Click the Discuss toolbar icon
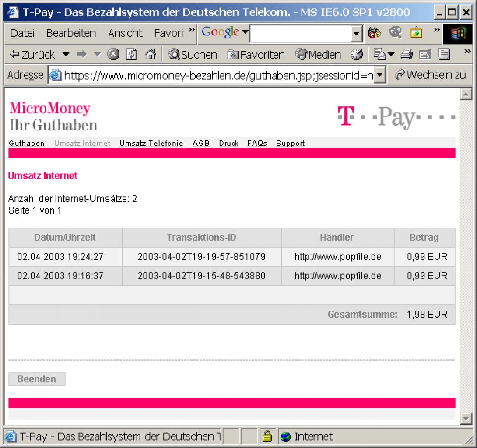The width and height of the screenshot is (477, 448). pyautogui.click(x=444, y=54)
